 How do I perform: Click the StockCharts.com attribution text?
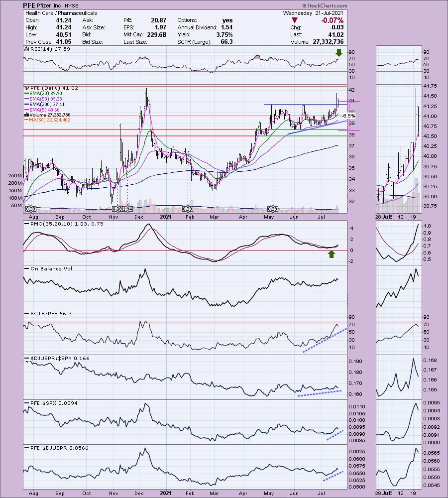(325, 5)
